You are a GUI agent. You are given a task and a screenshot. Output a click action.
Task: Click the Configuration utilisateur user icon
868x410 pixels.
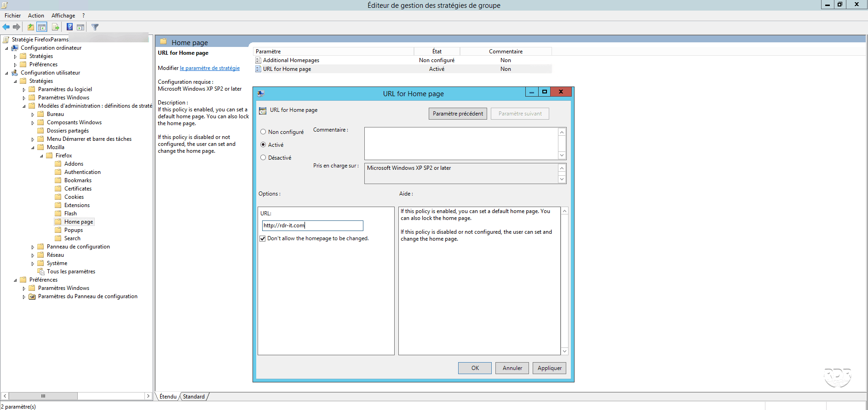point(15,73)
